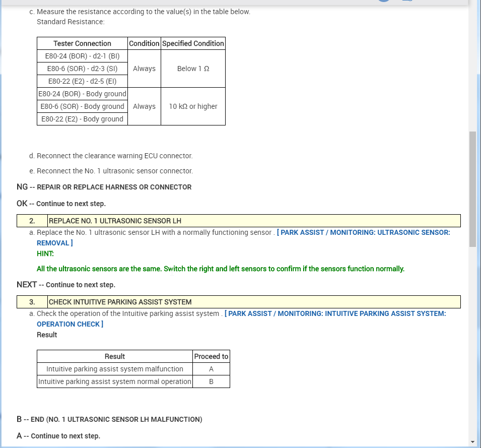Image resolution: width=481 pixels, height=448 pixels.
Task: Click the Proceed to column header
Action: pos(211,357)
